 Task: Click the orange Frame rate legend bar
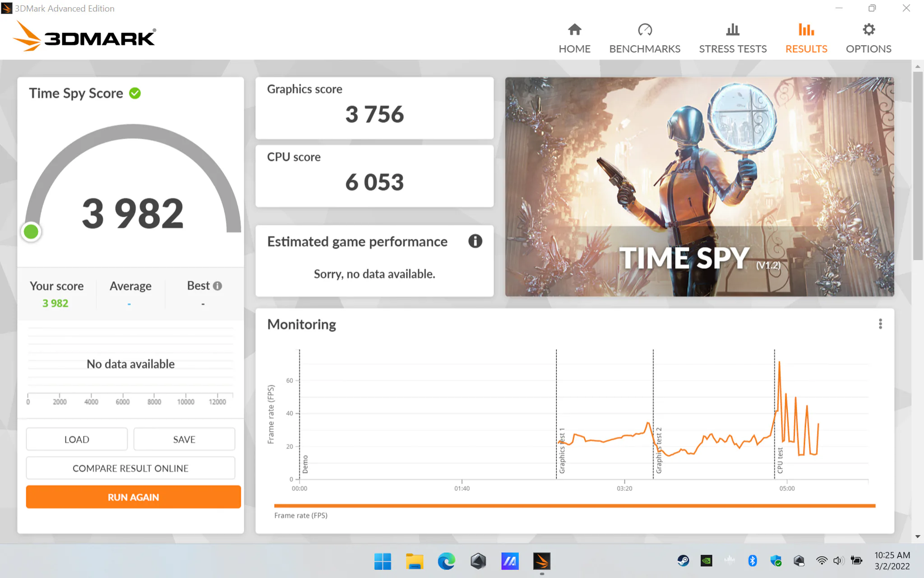click(x=575, y=506)
